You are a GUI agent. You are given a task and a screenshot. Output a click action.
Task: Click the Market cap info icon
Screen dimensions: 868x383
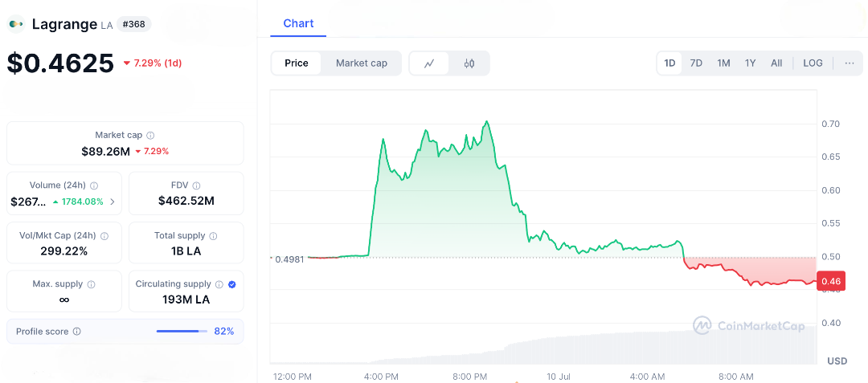pos(150,136)
